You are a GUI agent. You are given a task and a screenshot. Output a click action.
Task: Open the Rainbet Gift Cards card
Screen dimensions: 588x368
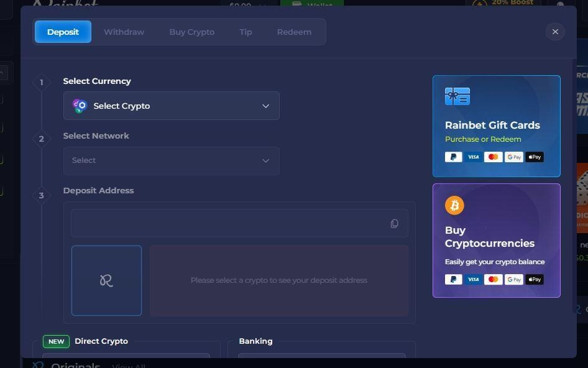pyautogui.click(x=497, y=126)
